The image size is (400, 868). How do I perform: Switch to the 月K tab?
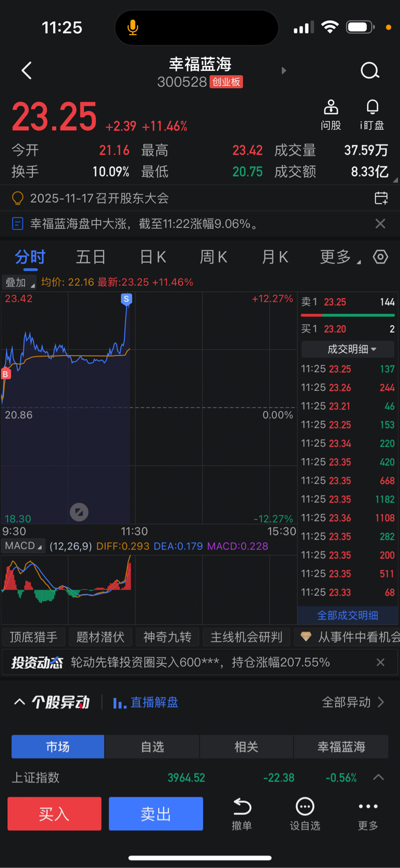(276, 257)
